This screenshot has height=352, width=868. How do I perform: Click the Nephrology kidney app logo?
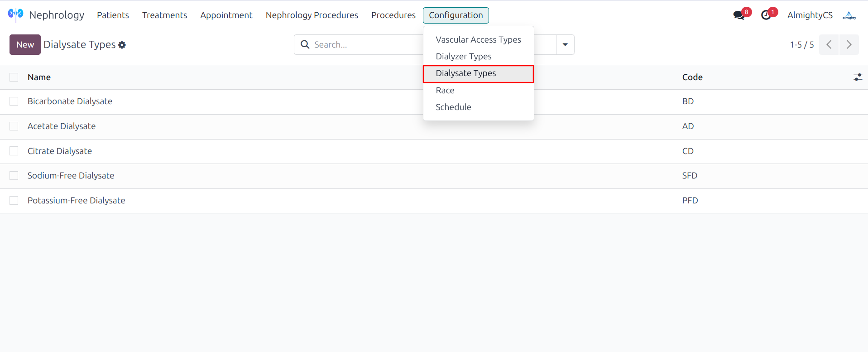(15, 14)
